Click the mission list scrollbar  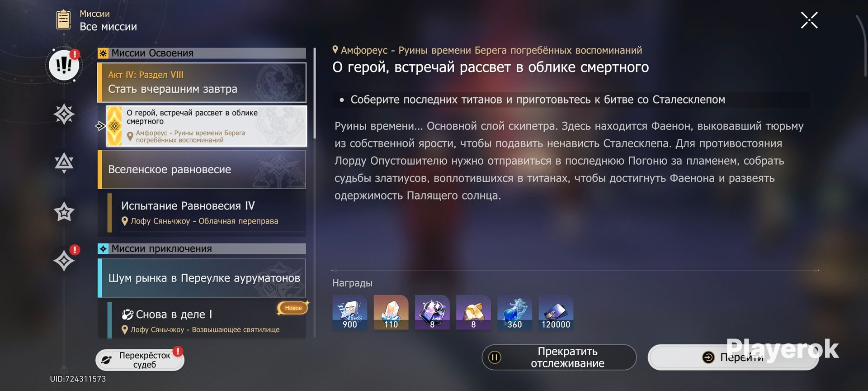315,93
